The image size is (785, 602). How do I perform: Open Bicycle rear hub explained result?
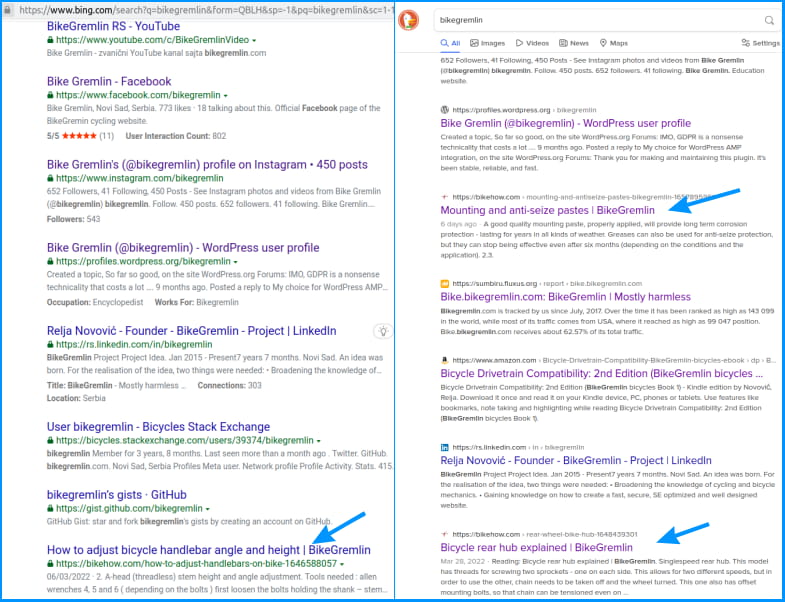click(537, 547)
